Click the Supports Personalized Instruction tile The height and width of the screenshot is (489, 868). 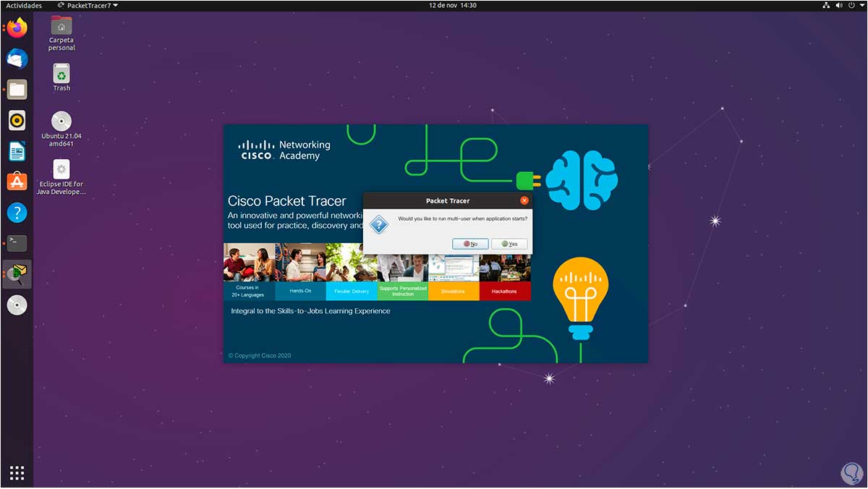[403, 291]
